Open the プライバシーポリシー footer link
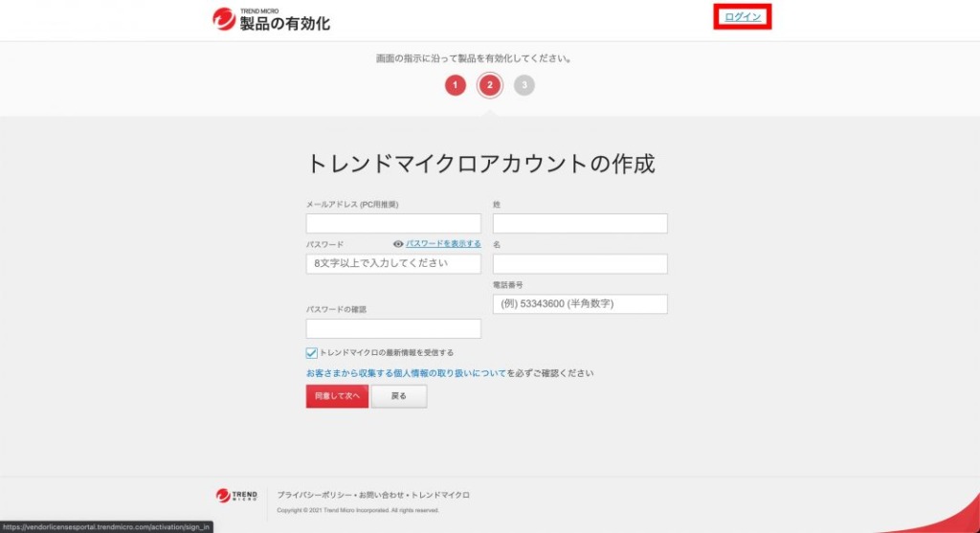The width and height of the screenshot is (980, 533). pyautogui.click(x=314, y=495)
